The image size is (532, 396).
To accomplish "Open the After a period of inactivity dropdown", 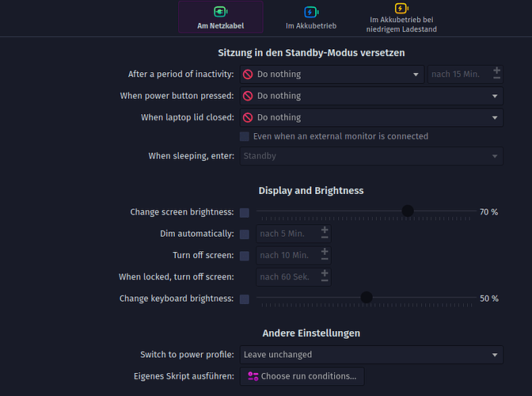I will click(332, 74).
